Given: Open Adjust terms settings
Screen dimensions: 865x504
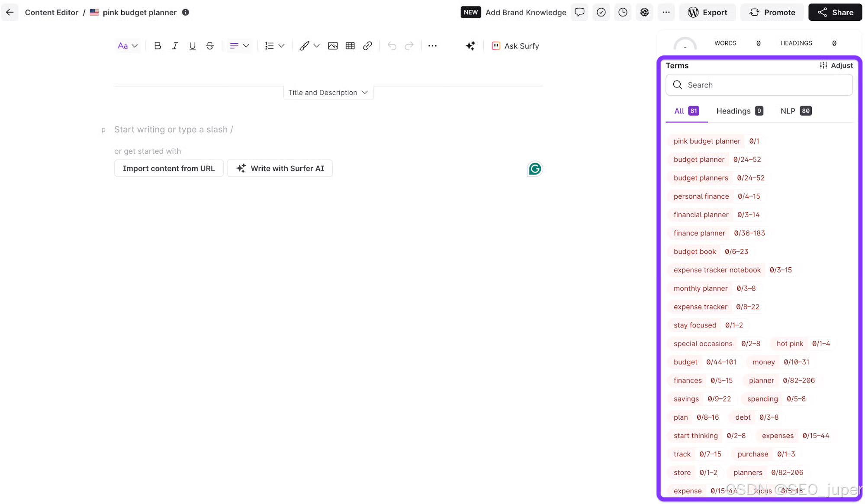Looking at the screenshot, I should point(836,65).
